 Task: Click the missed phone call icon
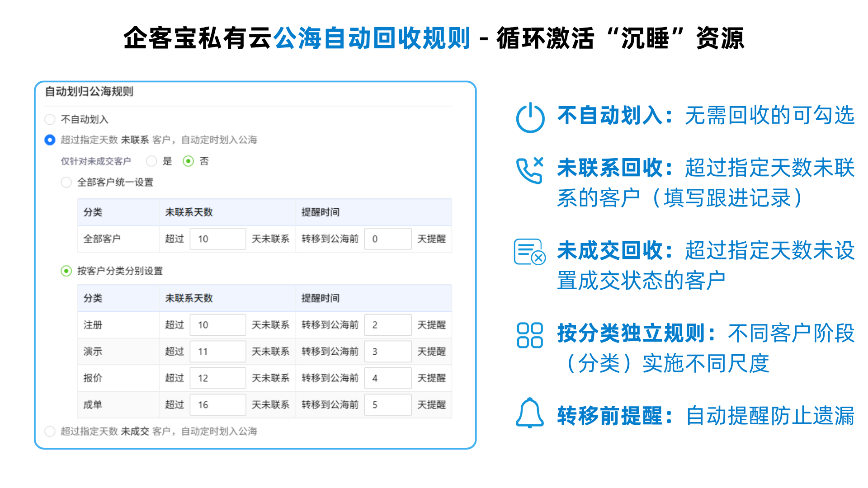529,170
